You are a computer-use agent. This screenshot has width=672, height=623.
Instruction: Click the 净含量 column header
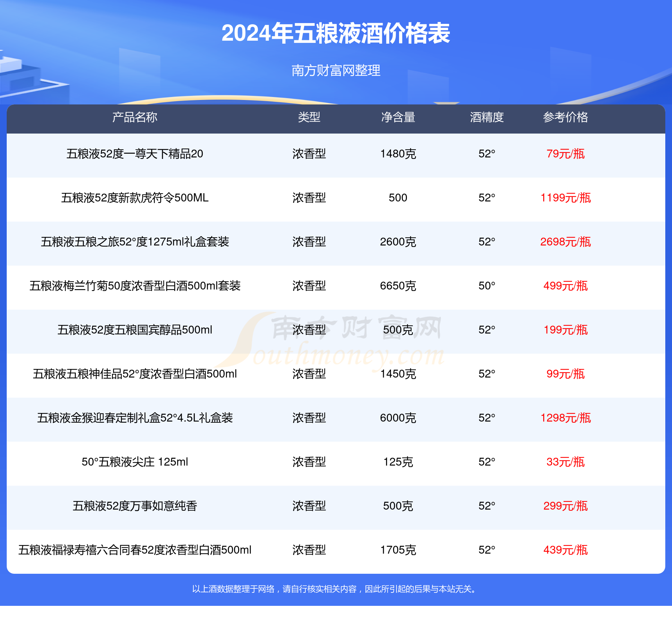[398, 117]
